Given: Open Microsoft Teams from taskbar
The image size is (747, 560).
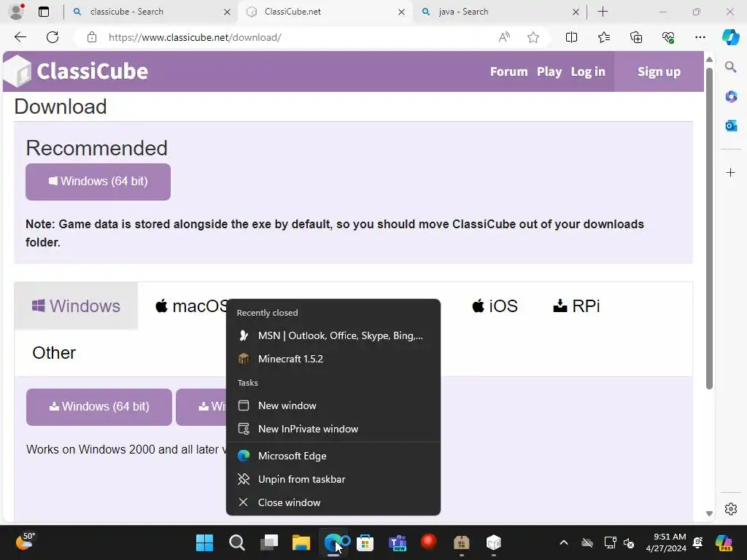Looking at the screenshot, I should tap(398, 542).
